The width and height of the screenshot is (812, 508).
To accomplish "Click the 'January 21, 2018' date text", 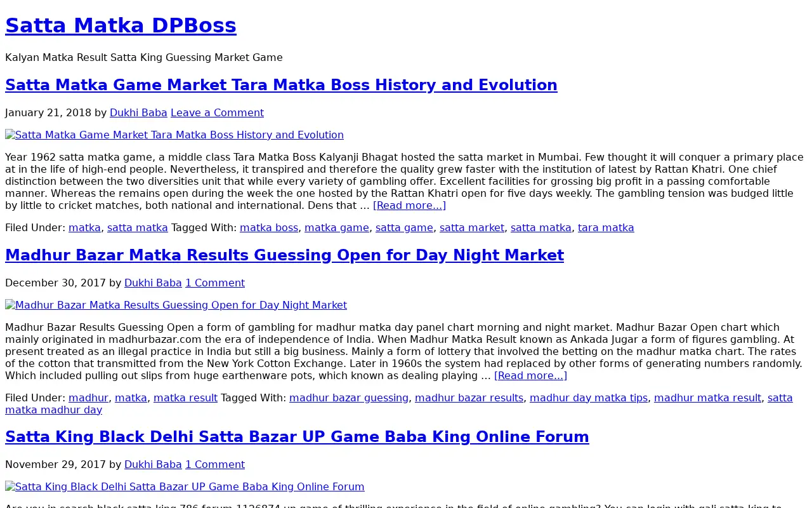I will click(x=48, y=112).
